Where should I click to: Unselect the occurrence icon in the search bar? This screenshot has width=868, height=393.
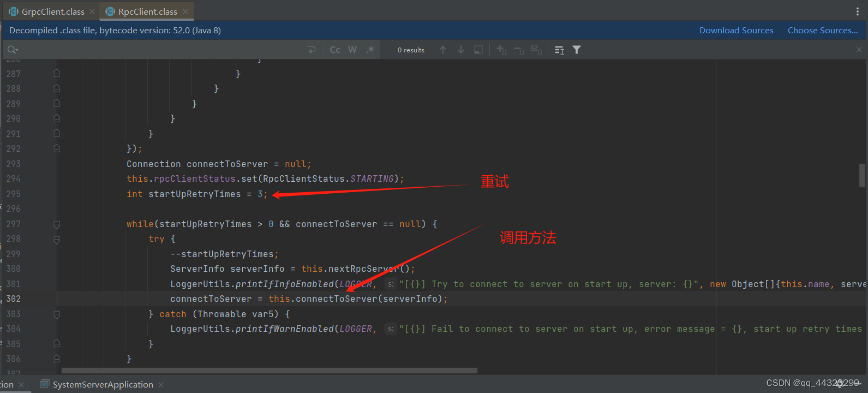[519, 50]
